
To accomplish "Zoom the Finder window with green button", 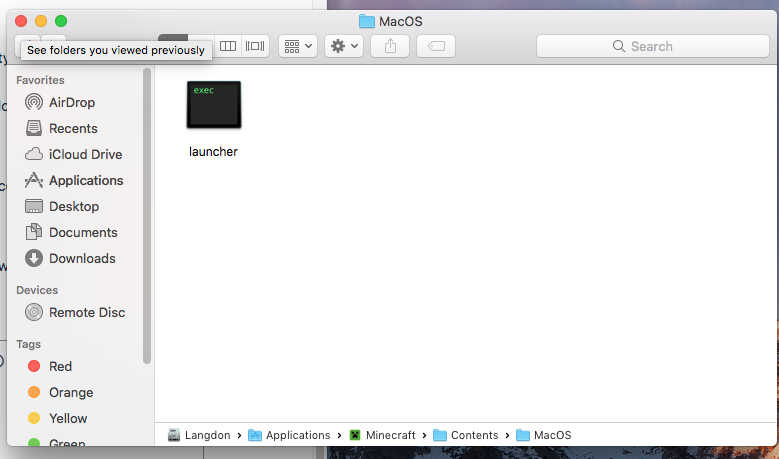I will (x=61, y=21).
